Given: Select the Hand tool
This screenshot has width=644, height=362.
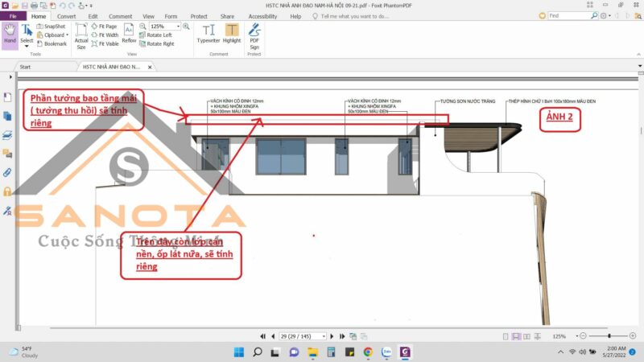Looking at the screenshot, I should [x=9, y=35].
